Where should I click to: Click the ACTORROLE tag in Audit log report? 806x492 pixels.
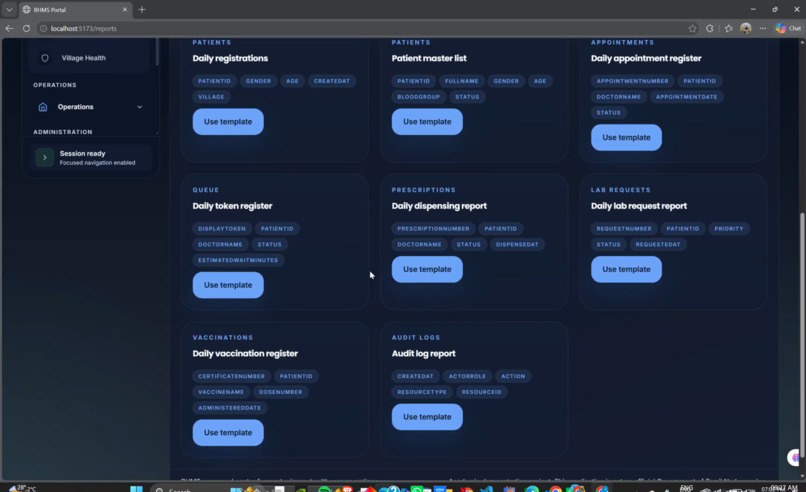[467, 376]
